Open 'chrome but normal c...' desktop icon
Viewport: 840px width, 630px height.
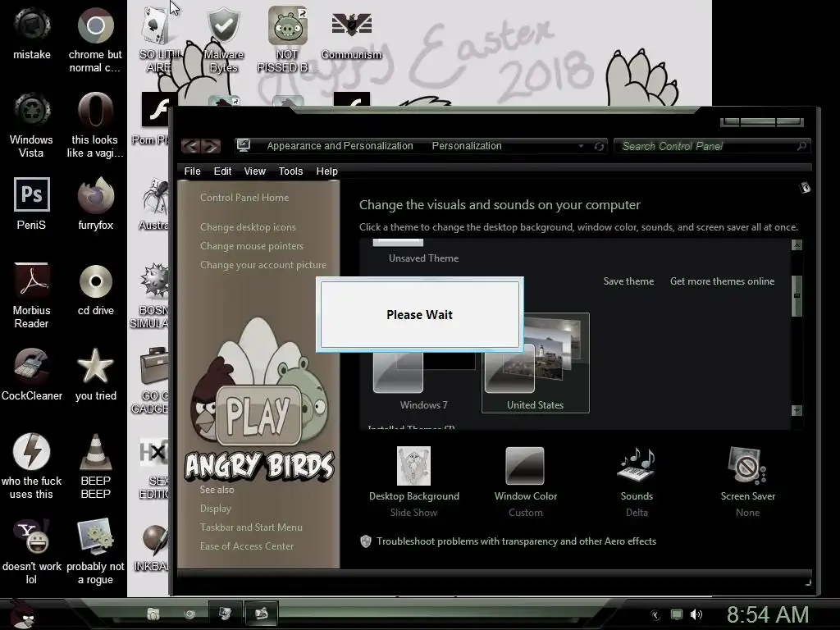coord(95,39)
